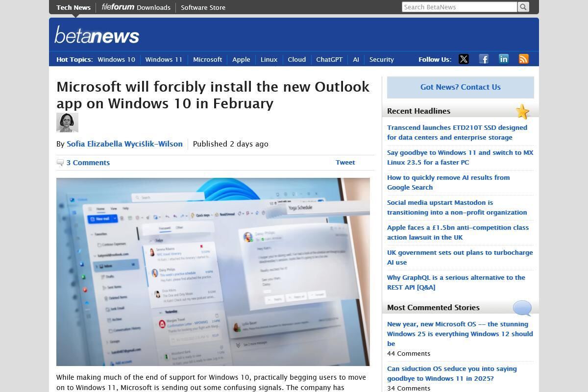Open the X (Twitter) follow icon
Image resolution: width=588 pixels, height=392 pixels.
464,59
